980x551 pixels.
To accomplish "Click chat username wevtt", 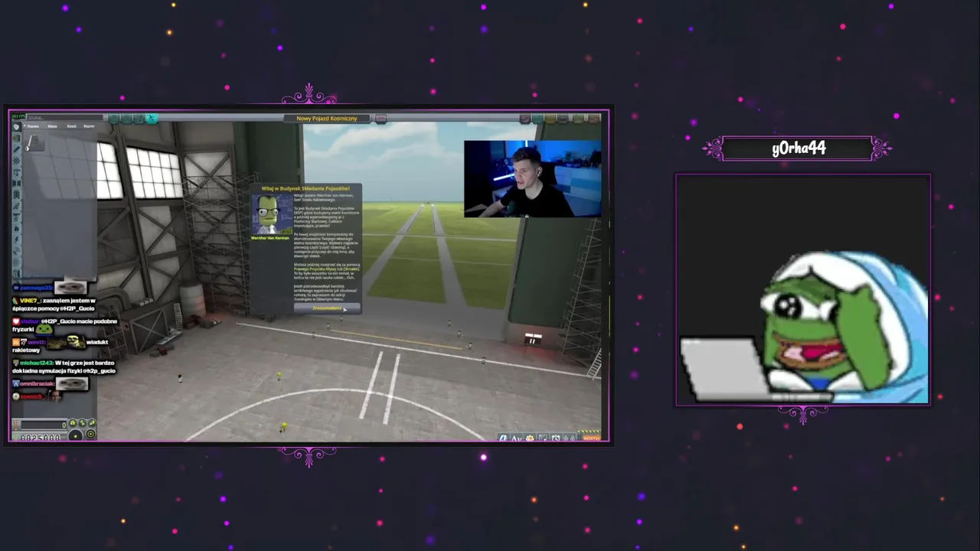I will pyautogui.click(x=37, y=341).
